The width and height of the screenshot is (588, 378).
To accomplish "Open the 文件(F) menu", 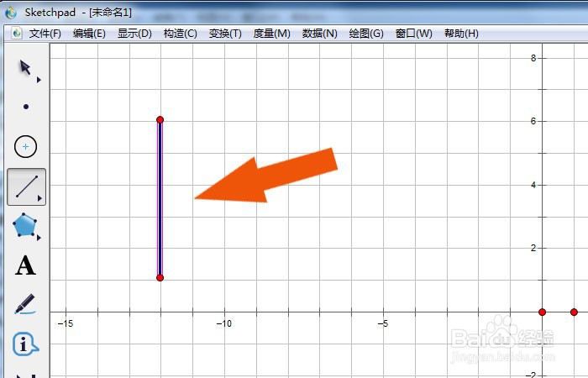I will click(x=45, y=34).
